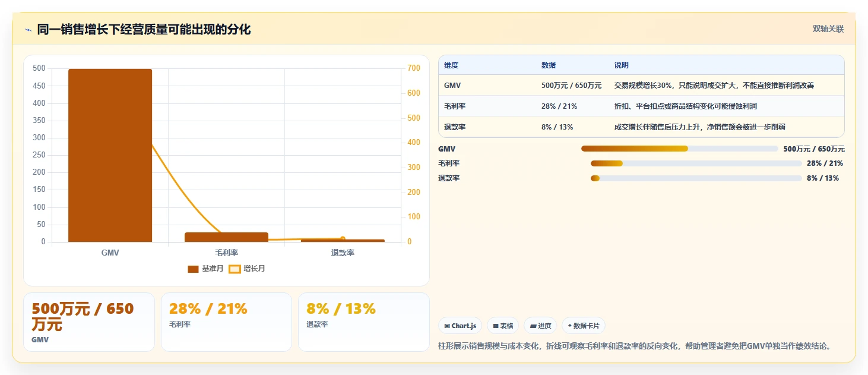Click the table cell 28% / 21%
This screenshot has width=868, height=375.
(559, 106)
